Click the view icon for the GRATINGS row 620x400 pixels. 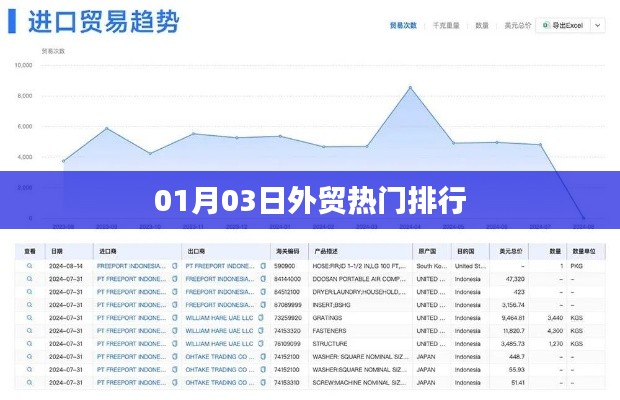pos(30,317)
